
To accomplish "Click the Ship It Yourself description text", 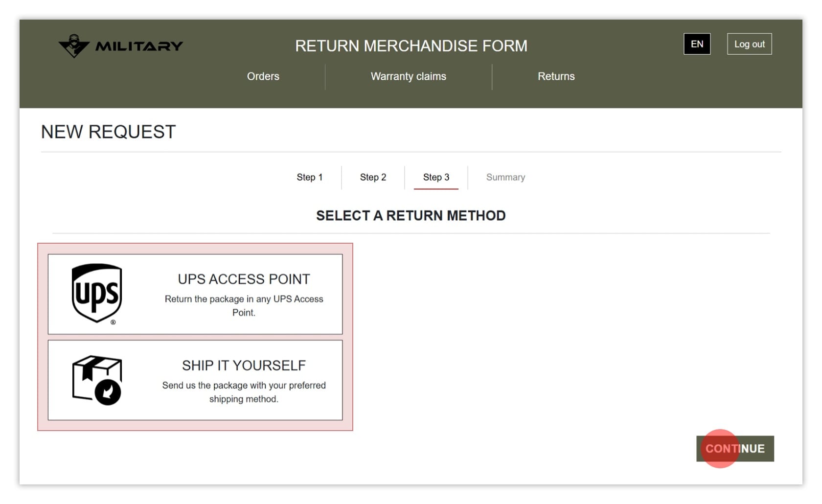I will pos(244,392).
